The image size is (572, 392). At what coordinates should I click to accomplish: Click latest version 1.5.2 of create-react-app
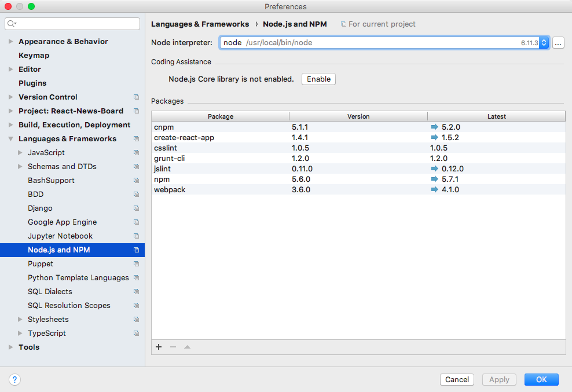pos(450,138)
